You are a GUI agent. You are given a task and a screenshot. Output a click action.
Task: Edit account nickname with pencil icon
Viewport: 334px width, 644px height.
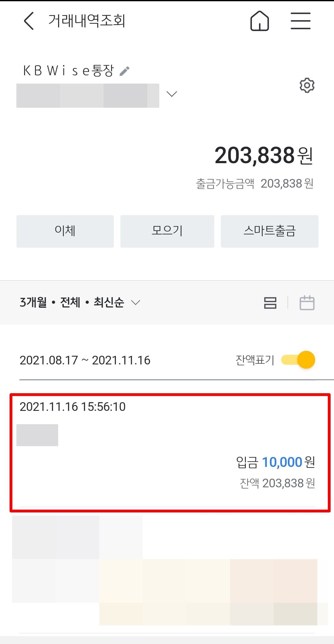coord(125,71)
